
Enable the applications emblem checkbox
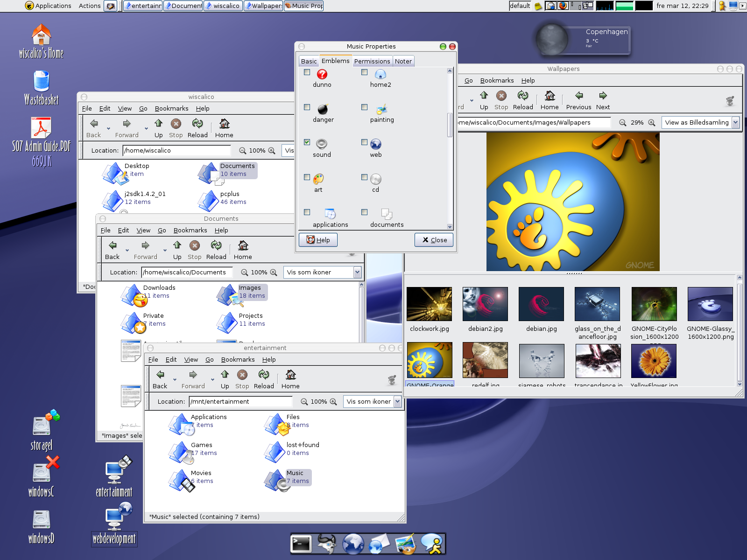(307, 212)
